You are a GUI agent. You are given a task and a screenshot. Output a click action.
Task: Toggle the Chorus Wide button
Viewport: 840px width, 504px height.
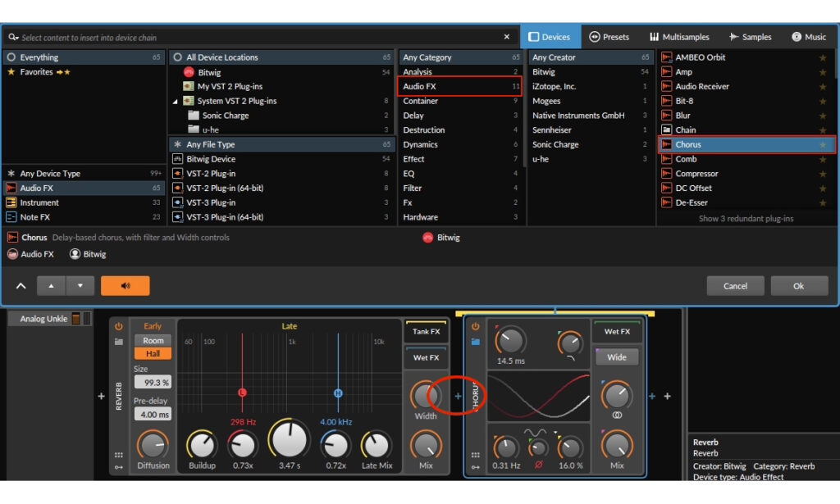pyautogui.click(x=617, y=356)
